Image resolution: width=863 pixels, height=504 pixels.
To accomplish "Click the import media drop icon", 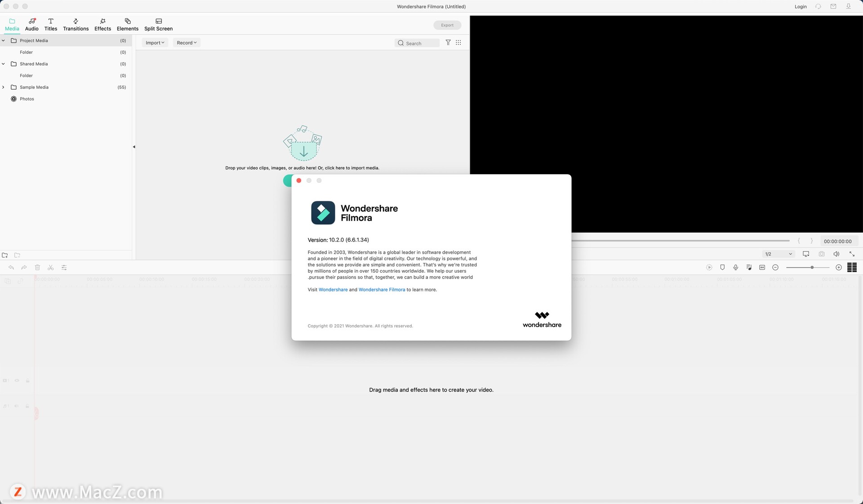I will pyautogui.click(x=303, y=143).
